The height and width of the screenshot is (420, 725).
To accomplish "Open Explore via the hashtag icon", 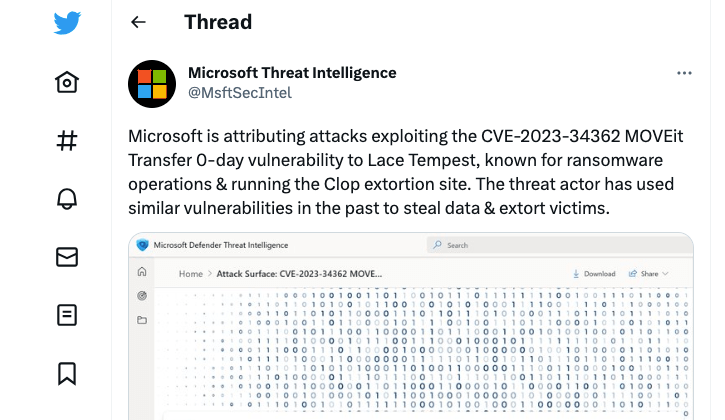I will tap(67, 140).
